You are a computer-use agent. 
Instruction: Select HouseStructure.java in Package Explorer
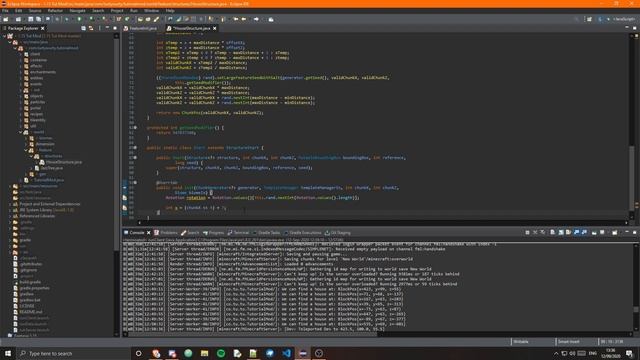60,162
